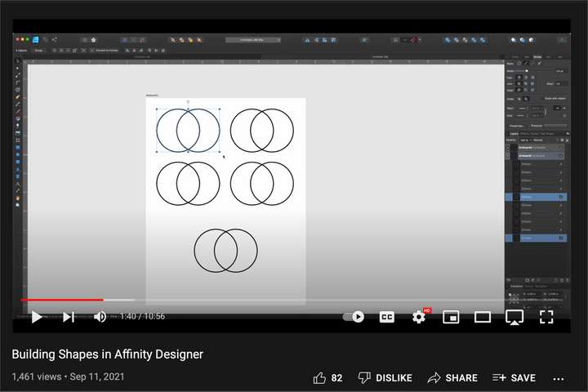This screenshot has height=392, width=588.
Task: Mute the video with the speaker icon
Action: click(100, 317)
